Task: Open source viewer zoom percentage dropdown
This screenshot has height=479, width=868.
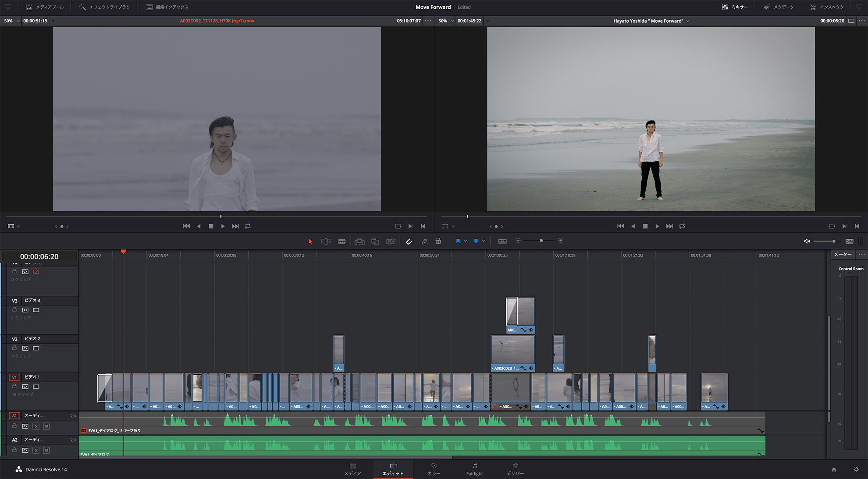Action: pyautogui.click(x=12, y=21)
